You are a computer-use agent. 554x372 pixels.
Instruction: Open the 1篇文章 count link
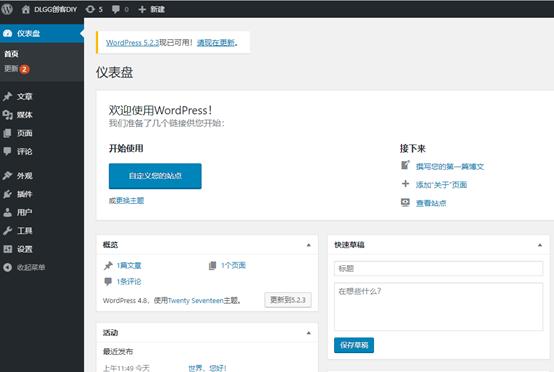(x=129, y=265)
